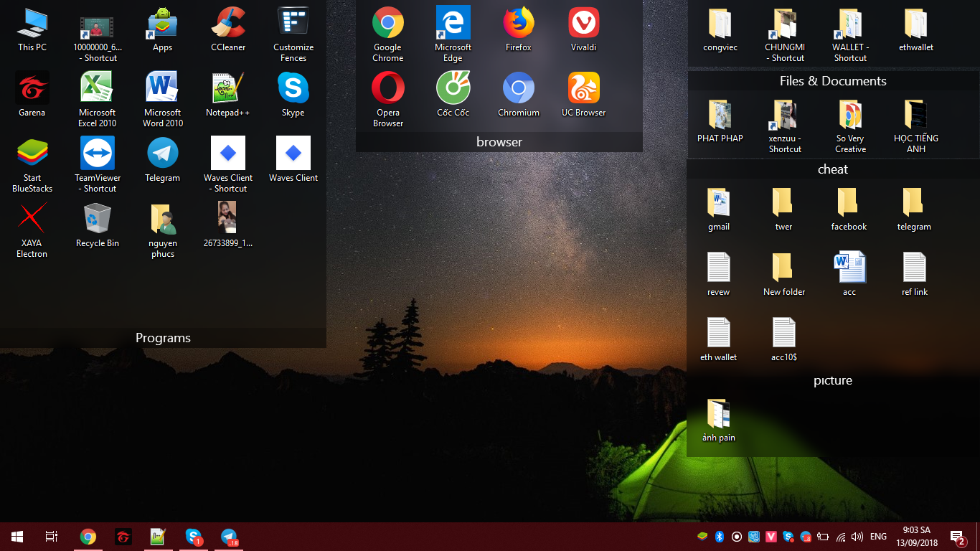Select the ethwallet folder
980x551 pixels.
point(916,30)
